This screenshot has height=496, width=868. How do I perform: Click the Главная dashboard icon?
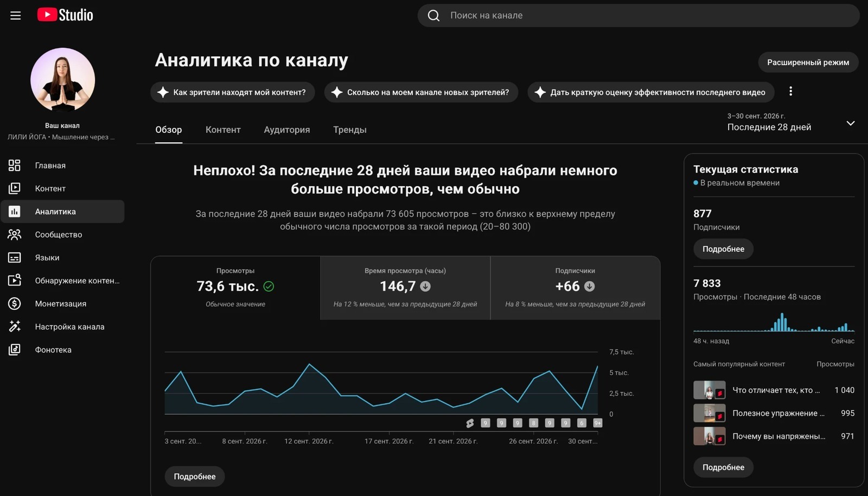coord(15,166)
